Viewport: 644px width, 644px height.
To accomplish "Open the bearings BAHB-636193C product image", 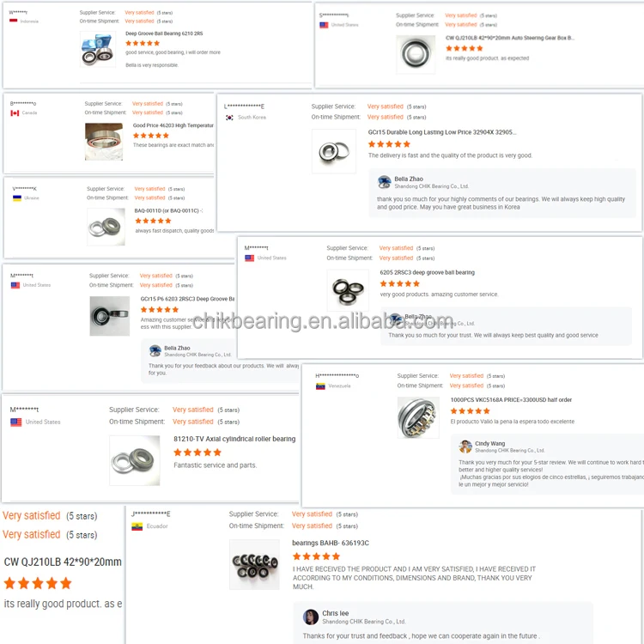I will pyautogui.click(x=255, y=565).
